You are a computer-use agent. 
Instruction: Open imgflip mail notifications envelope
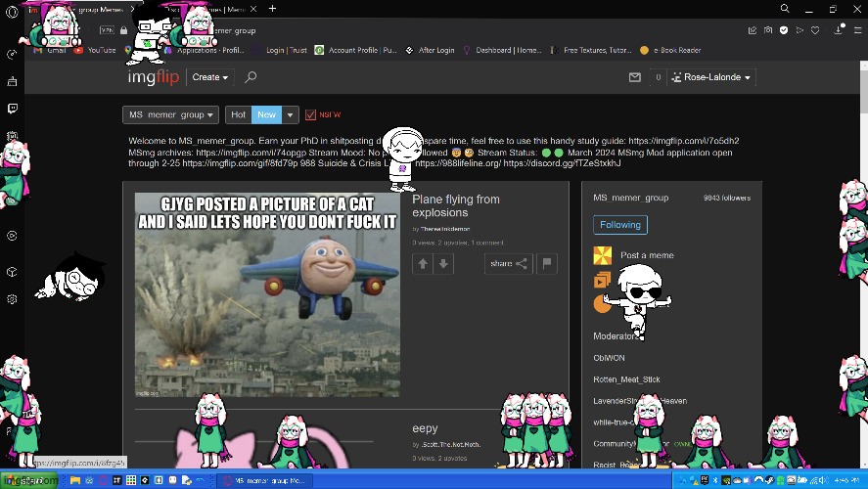(634, 77)
